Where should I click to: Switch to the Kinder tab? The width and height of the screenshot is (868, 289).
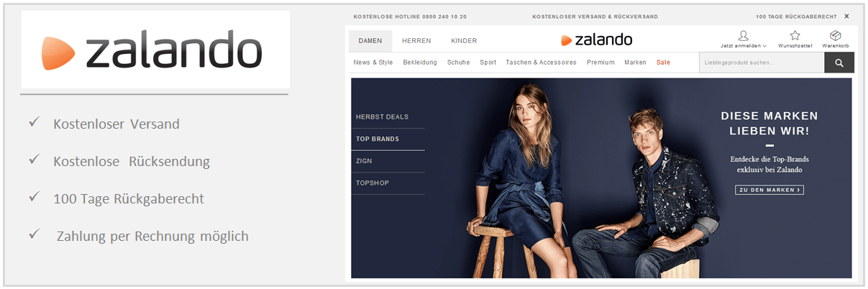[x=464, y=41]
